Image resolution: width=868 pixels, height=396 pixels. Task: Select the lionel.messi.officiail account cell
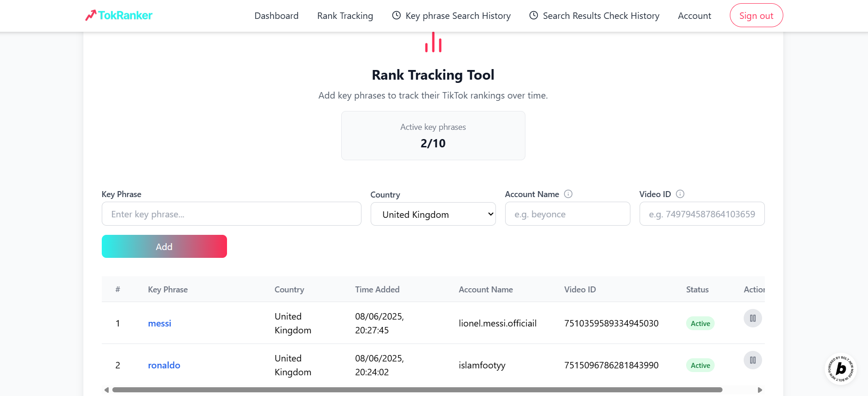497,323
